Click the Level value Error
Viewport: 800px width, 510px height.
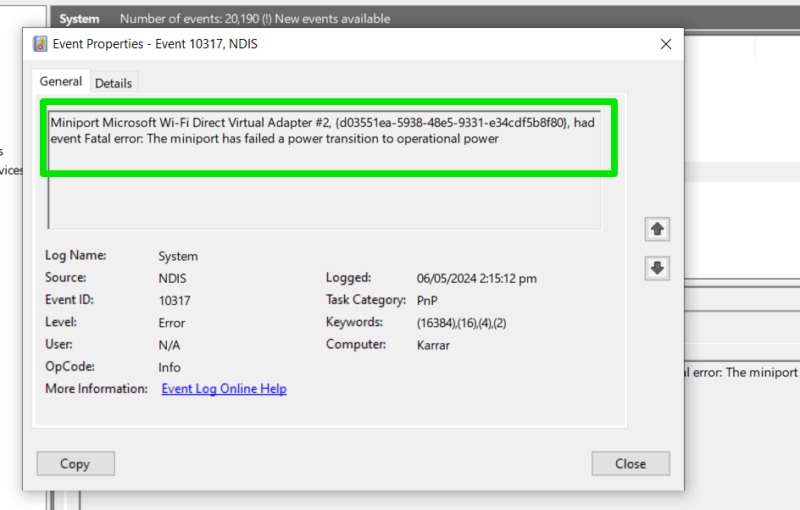click(171, 323)
